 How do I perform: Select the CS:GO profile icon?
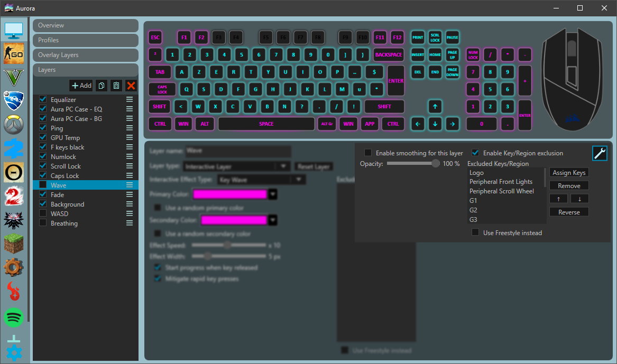pos(14,54)
